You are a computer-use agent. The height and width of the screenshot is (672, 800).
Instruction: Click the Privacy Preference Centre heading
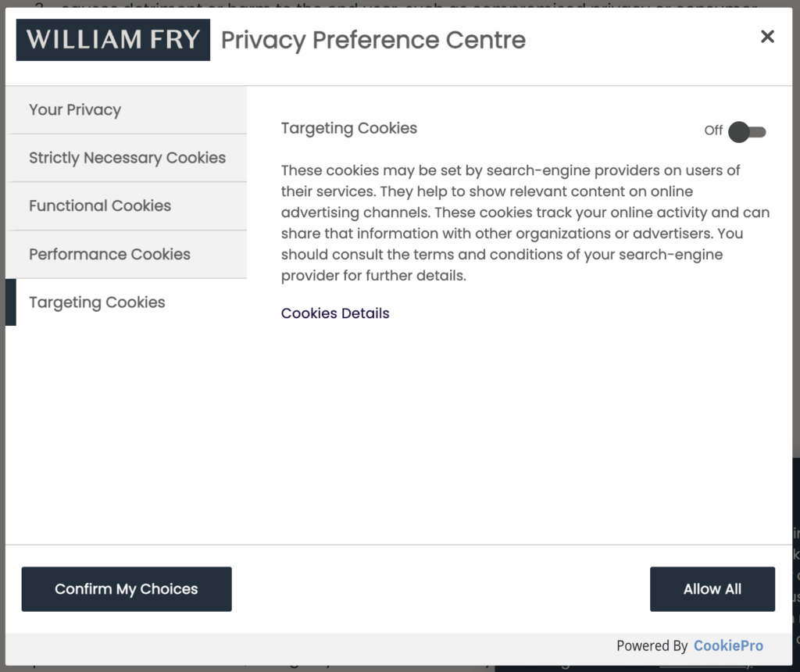(x=373, y=40)
